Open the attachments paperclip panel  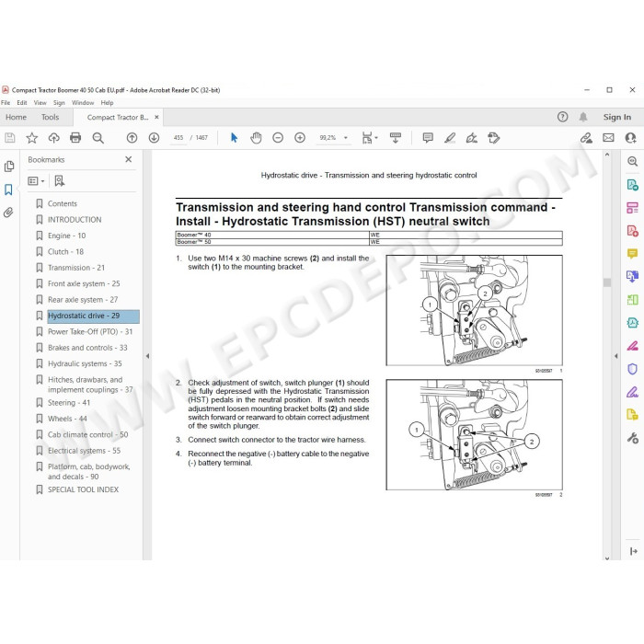(x=8, y=213)
